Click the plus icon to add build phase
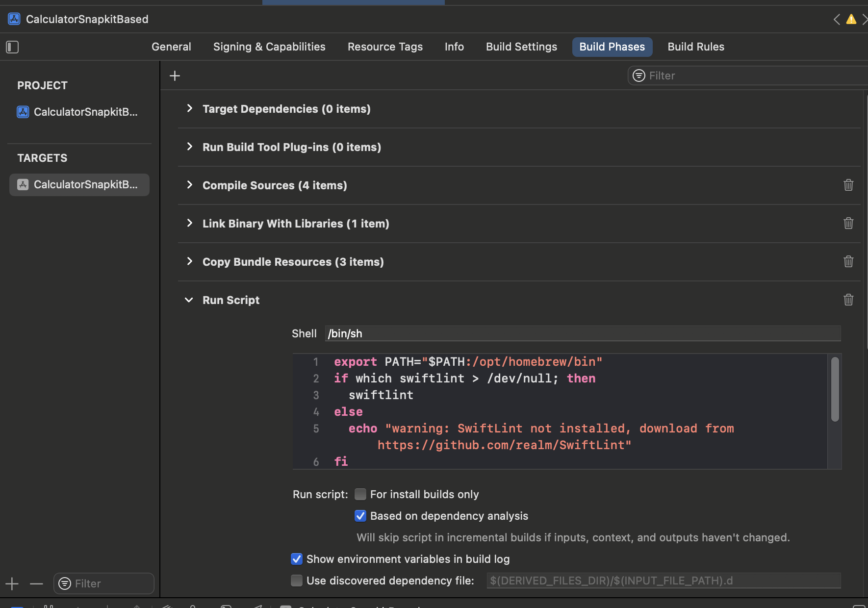Viewport: 868px width, 608px height. (x=175, y=76)
